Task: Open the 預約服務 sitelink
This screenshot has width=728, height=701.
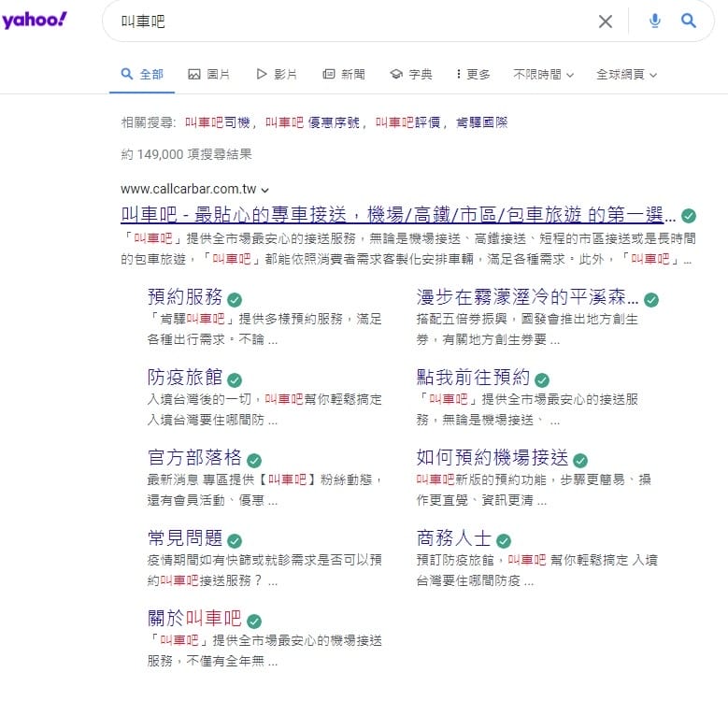Action: click(x=185, y=296)
